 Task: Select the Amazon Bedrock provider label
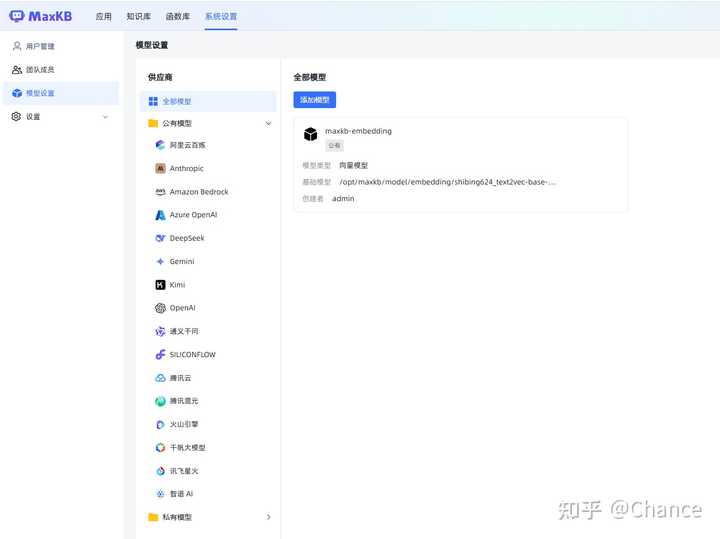coord(199,191)
